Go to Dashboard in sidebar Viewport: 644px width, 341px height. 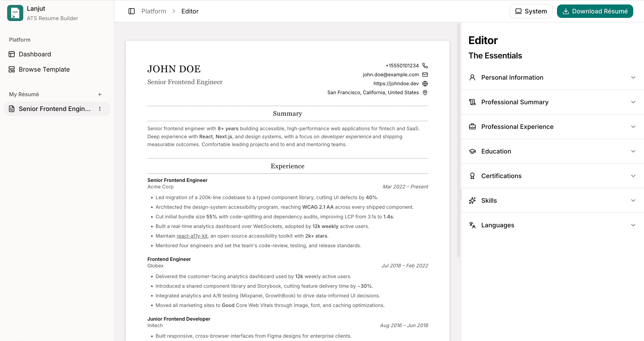click(x=57, y=54)
